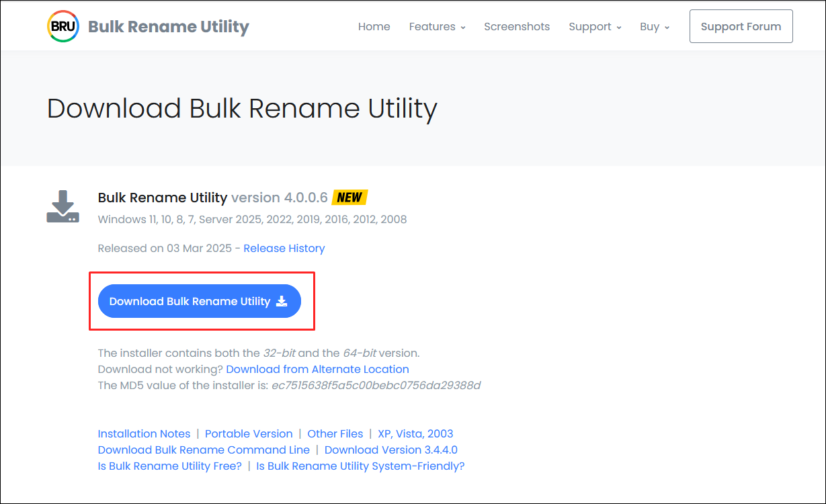The height and width of the screenshot is (504, 826).
Task: Click Is Bulk Rename Utility Free?
Action: click(x=169, y=466)
